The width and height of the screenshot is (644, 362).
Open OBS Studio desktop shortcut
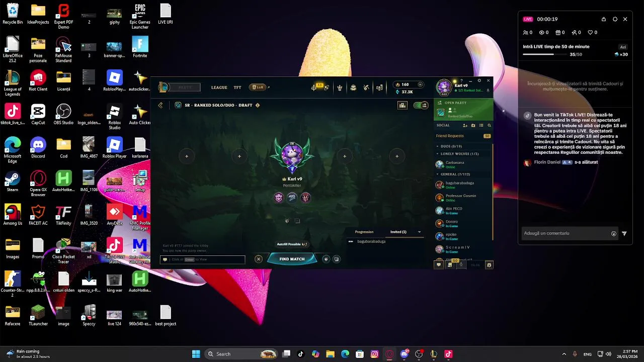(63, 114)
